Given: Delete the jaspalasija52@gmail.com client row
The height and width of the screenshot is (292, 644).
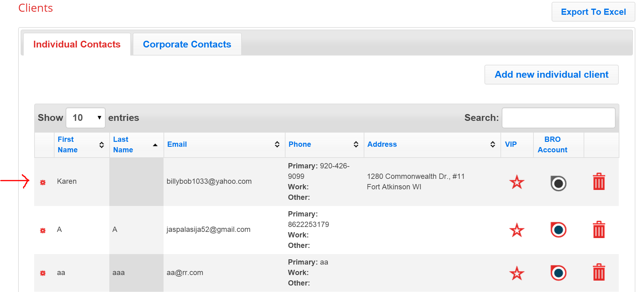Looking at the screenshot, I should click(x=599, y=230).
